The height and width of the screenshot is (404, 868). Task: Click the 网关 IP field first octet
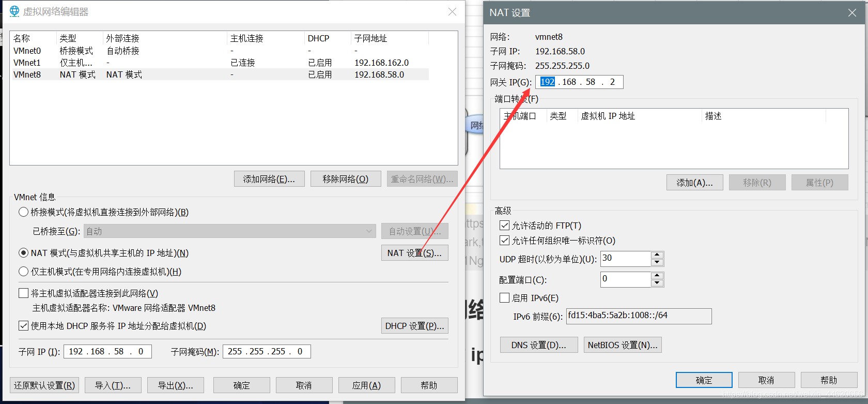point(548,82)
